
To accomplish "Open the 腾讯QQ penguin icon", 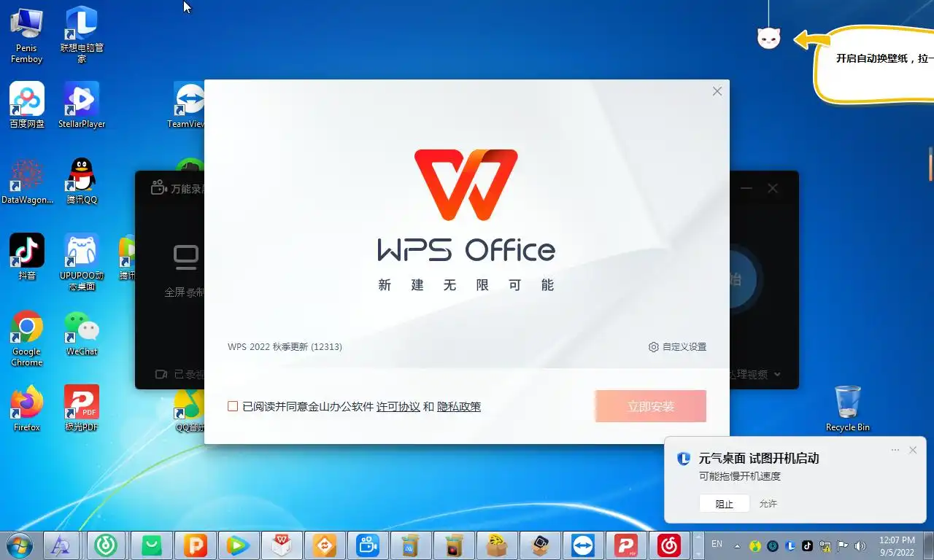I will 82,182.
